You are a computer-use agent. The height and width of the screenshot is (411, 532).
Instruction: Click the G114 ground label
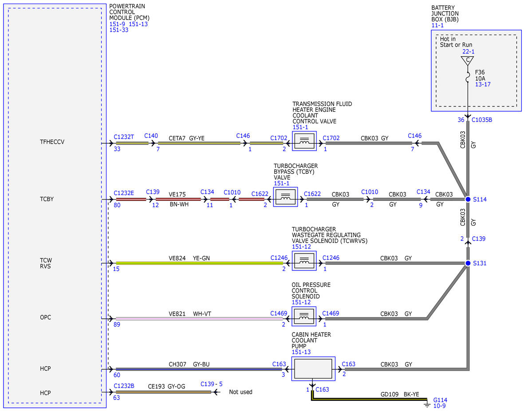coord(440,400)
